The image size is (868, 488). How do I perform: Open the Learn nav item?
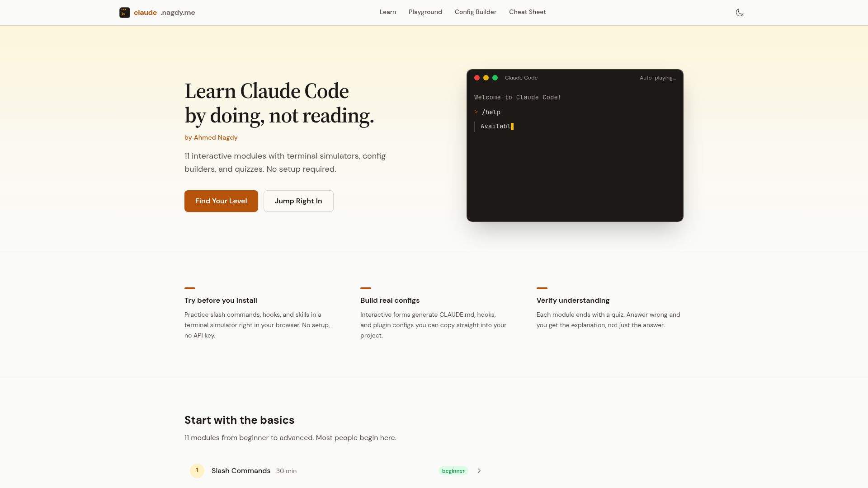(x=387, y=12)
